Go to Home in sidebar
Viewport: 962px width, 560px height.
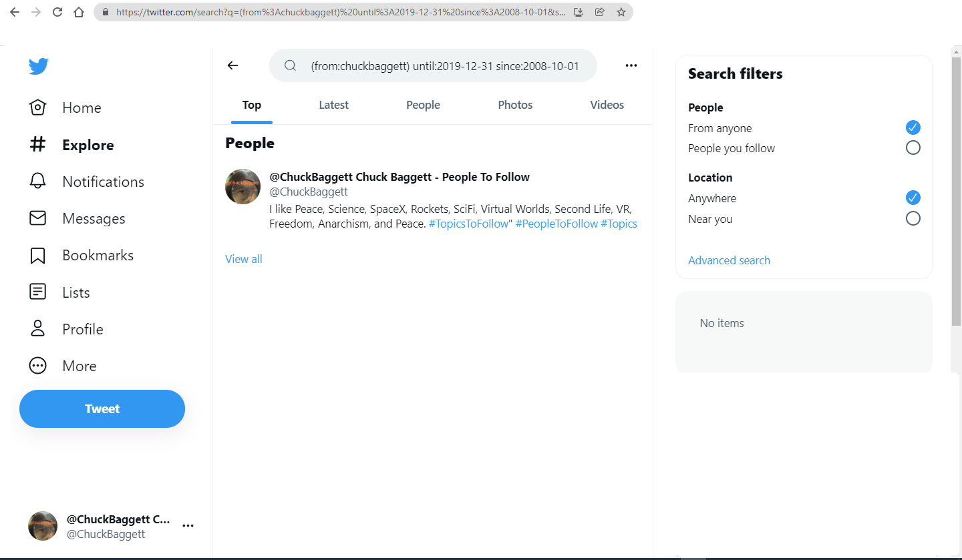point(65,107)
